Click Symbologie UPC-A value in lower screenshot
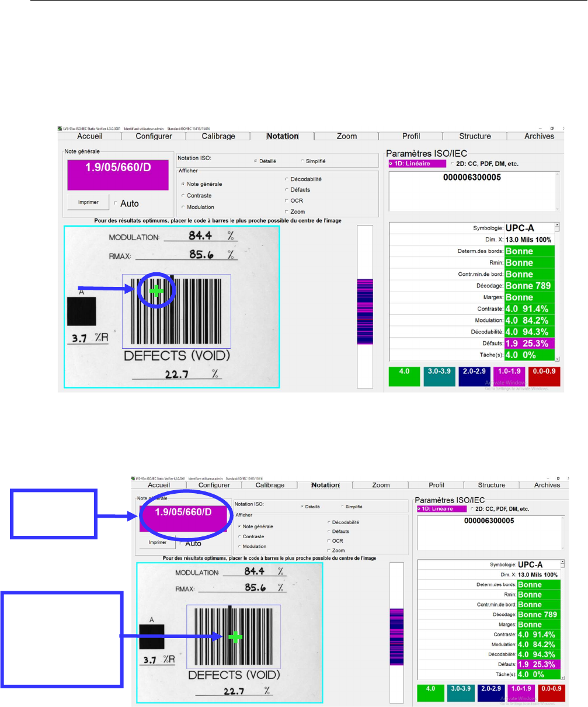The image size is (588, 707). [x=538, y=565]
